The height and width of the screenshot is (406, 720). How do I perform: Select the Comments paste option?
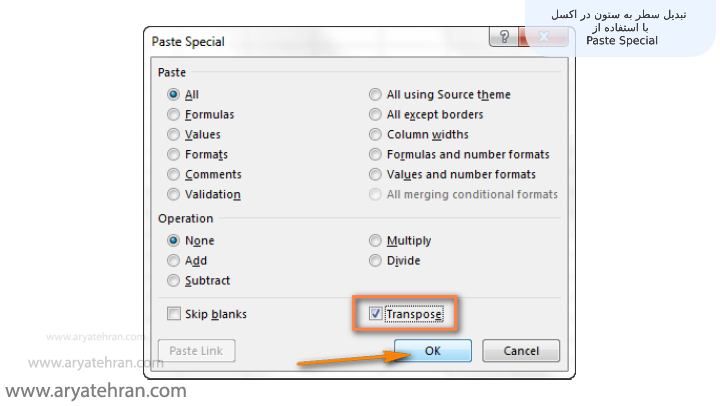[x=174, y=175]
